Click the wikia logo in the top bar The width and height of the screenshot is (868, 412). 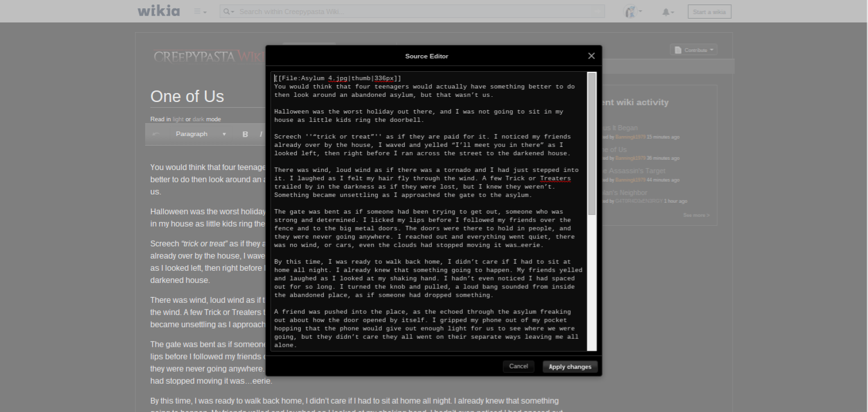tap(159, 11)
